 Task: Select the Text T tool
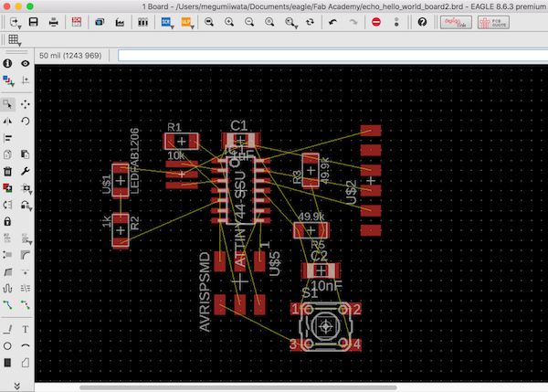tap(26, 329)
